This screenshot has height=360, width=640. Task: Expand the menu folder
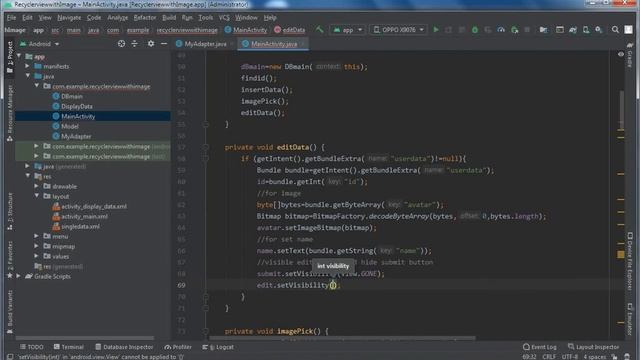pyautogui.click(x=36, y=236)
